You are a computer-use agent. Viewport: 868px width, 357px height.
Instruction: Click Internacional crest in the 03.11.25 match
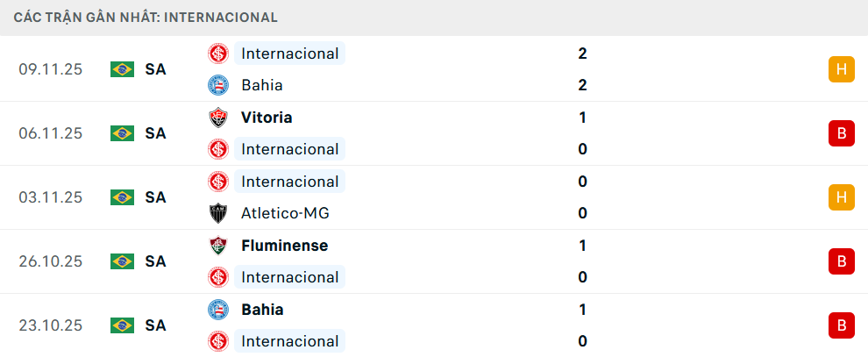click(217, 182)
